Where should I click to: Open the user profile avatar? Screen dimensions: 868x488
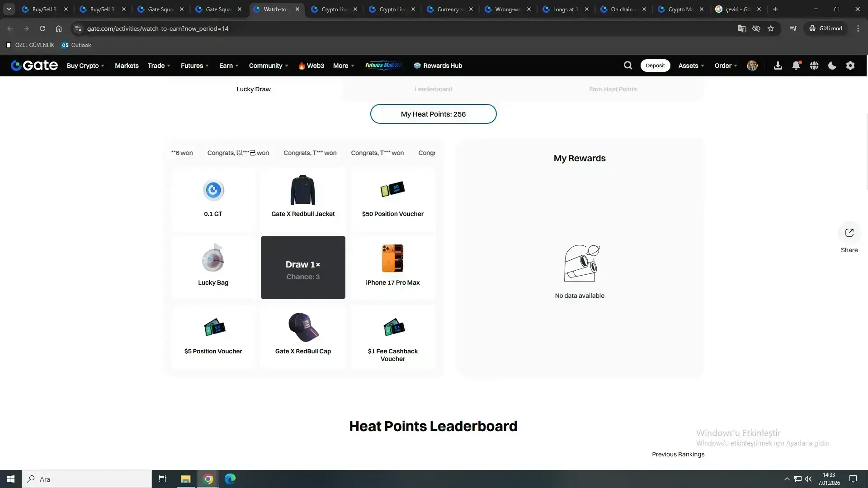pos(752,66)
